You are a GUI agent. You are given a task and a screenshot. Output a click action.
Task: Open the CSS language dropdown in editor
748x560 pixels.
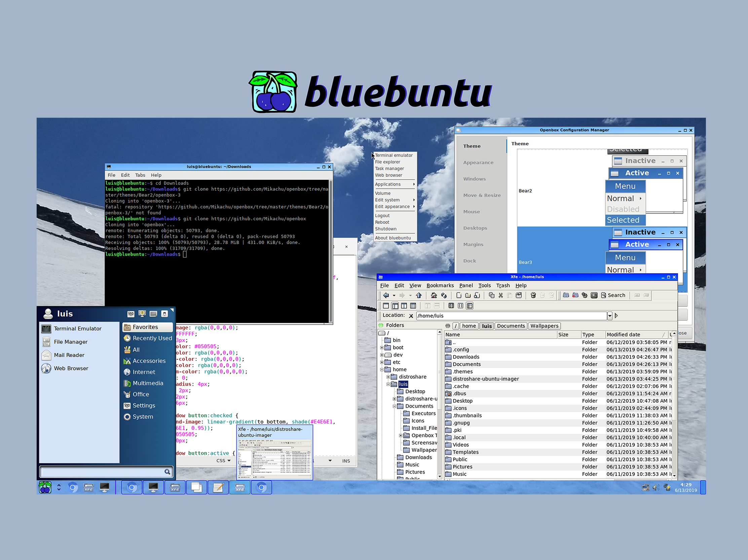click(x=224, y=461)
